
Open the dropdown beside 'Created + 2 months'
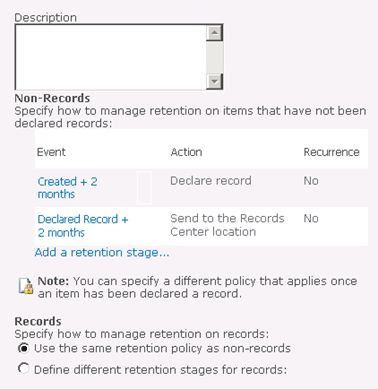click(144, 188)
